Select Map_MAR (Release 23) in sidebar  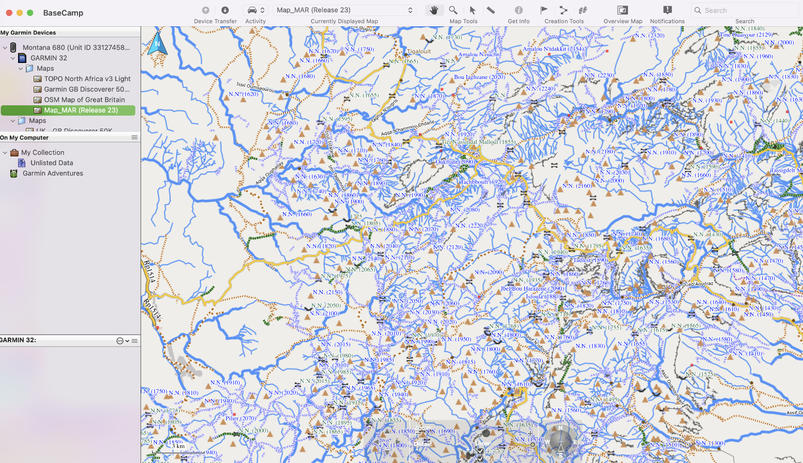(69, 110)
